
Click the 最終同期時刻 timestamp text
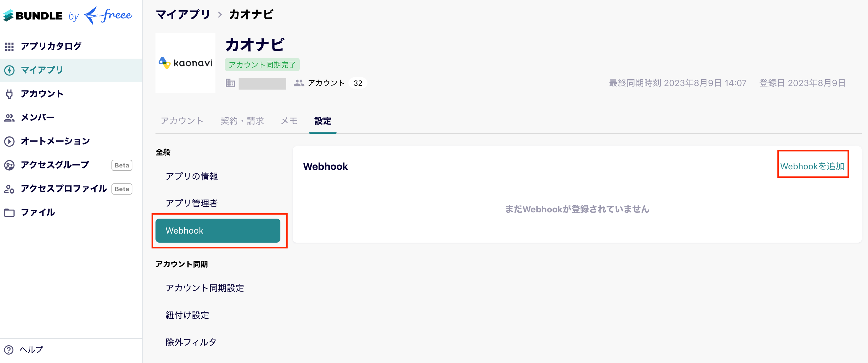(678, 83)
